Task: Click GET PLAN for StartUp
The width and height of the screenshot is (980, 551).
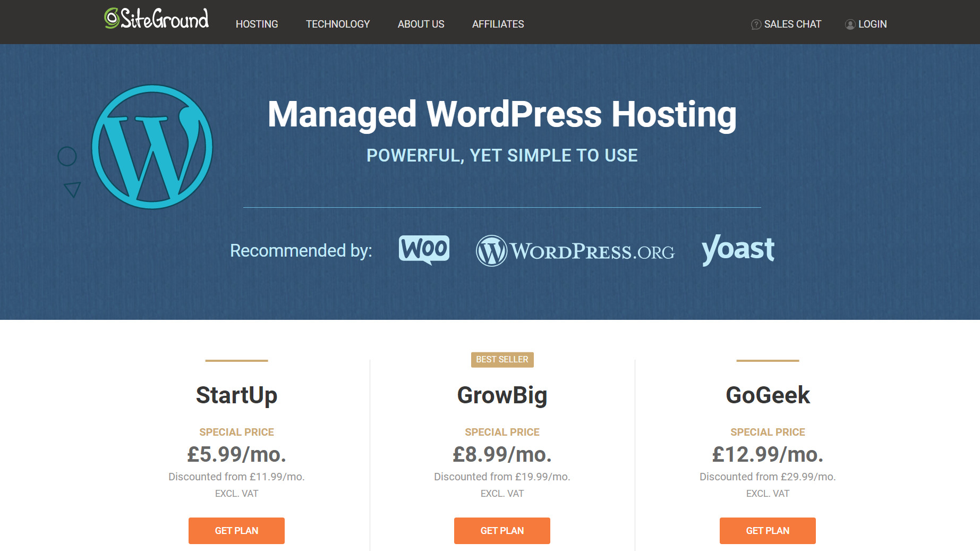Action: [x=236, y=531]
